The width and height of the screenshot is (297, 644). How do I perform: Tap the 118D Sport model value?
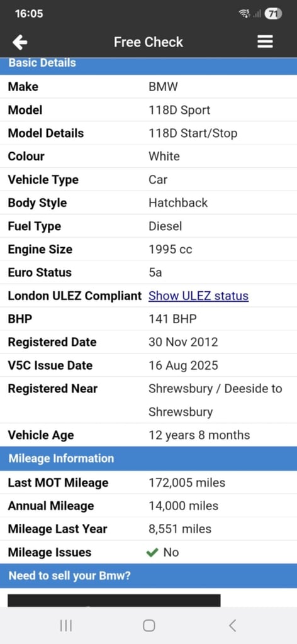click(x=179, y=110)
